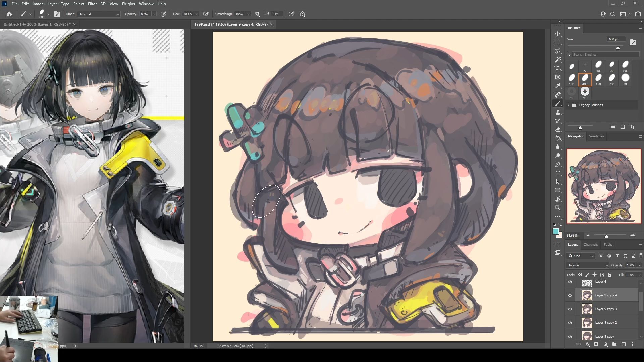Hide Layer 9 copy 4 visibility eye
Screen dimensions: 644x362
(x=570, y=295)
